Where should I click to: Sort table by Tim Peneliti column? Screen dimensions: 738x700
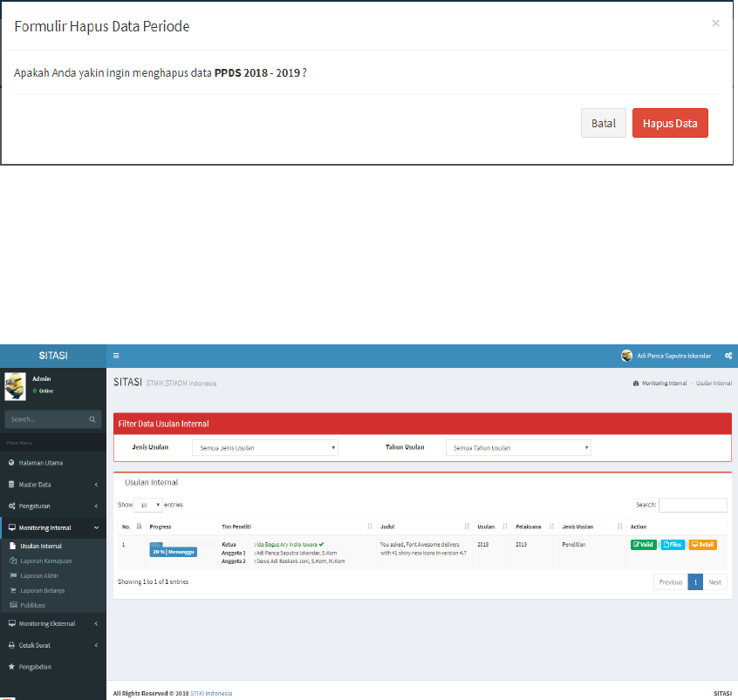(x=297, y=527)
